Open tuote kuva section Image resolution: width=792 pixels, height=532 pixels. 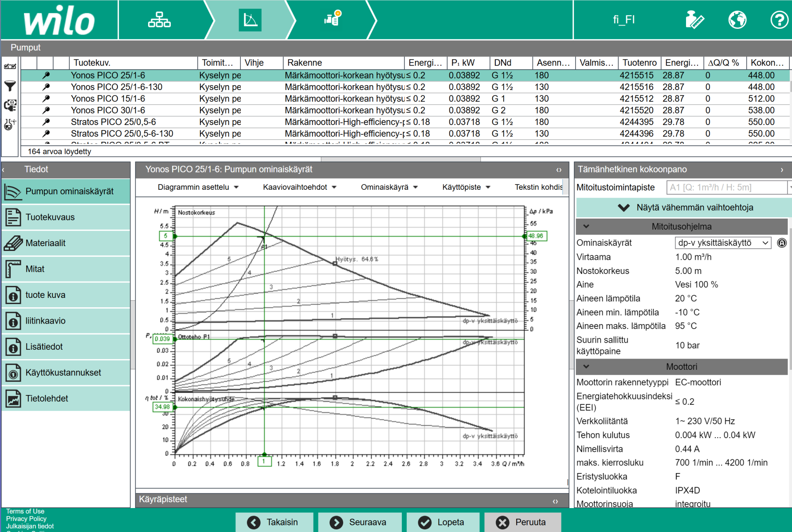66,295
